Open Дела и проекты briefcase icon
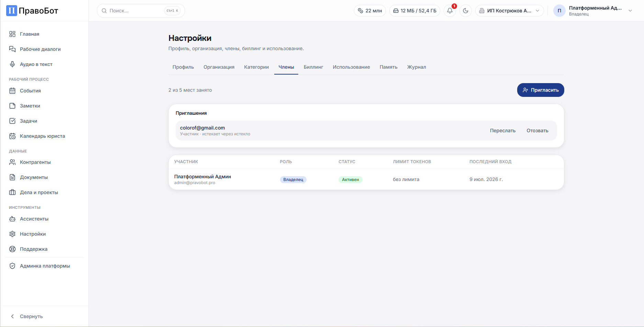This screenshot has height=327, width=644. click(x=12, y=192)
